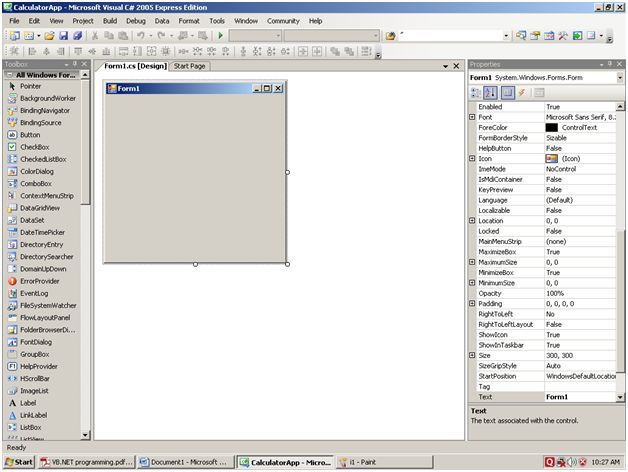Open the Format menu
This screenshot has width=628, height=472.
tap(189, 21)
